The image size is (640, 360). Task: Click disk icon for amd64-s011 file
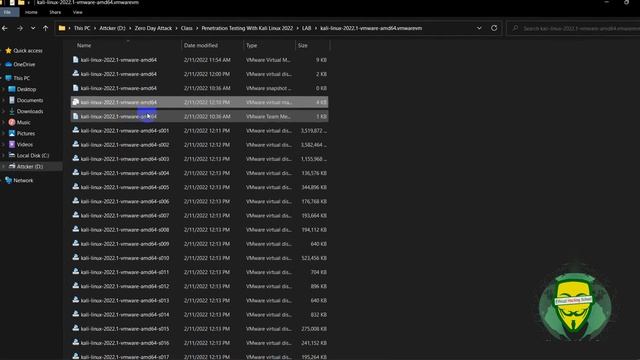[x=76, y=271]
